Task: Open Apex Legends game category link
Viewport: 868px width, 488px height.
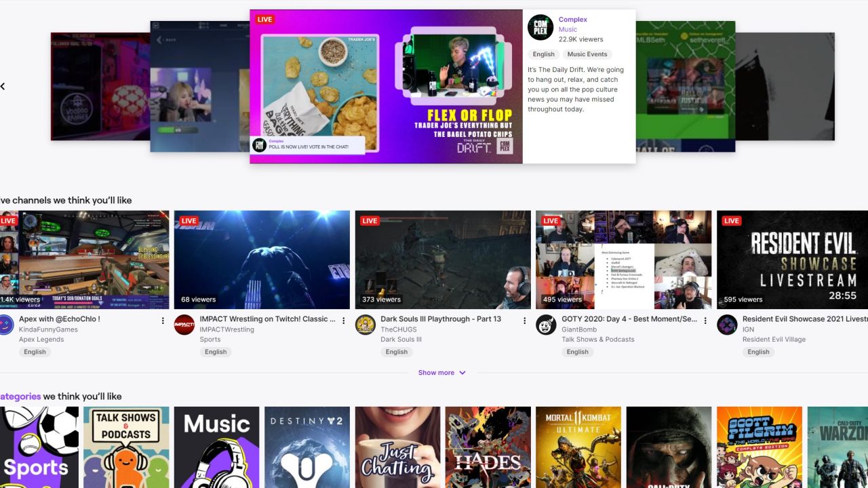Action: [41, 340]
